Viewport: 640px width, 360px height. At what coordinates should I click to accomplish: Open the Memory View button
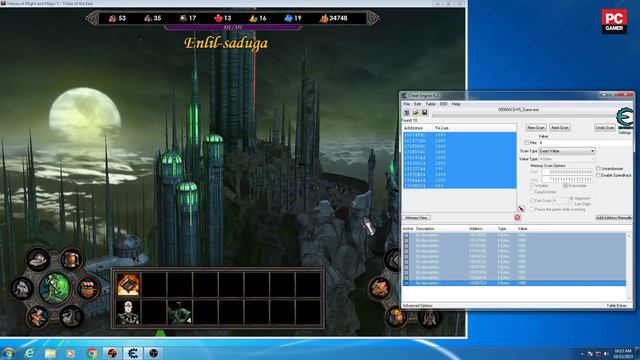[416, 218]
